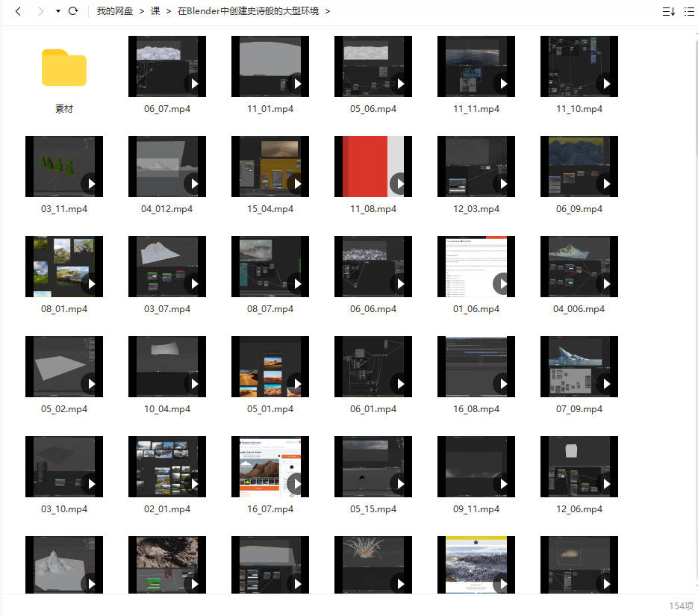Navigate to 课 folder in breadcrumb
The height and width of the screenshot is (616, 698).
(155, 11)
